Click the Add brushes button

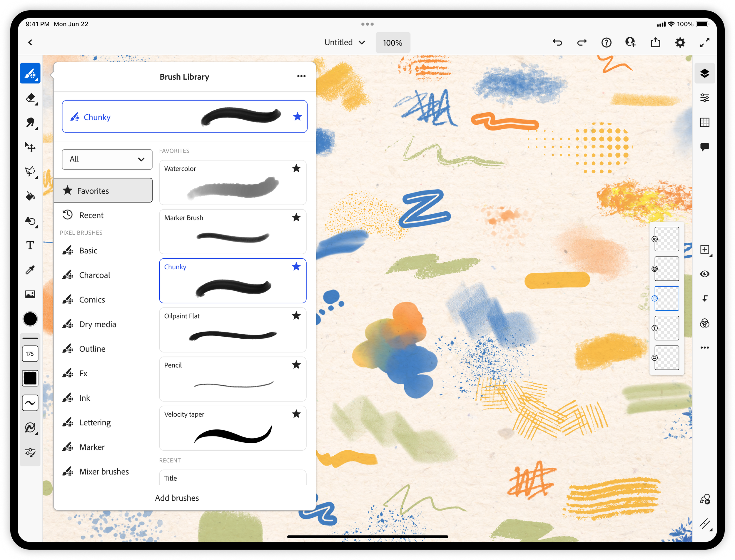[177, 498]
